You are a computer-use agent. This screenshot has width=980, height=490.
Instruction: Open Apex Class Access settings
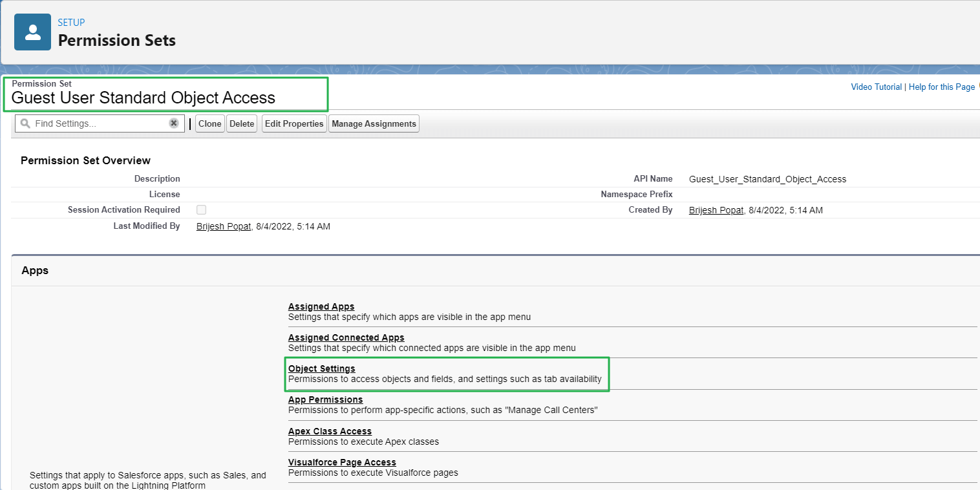click(x=330, y=431)
